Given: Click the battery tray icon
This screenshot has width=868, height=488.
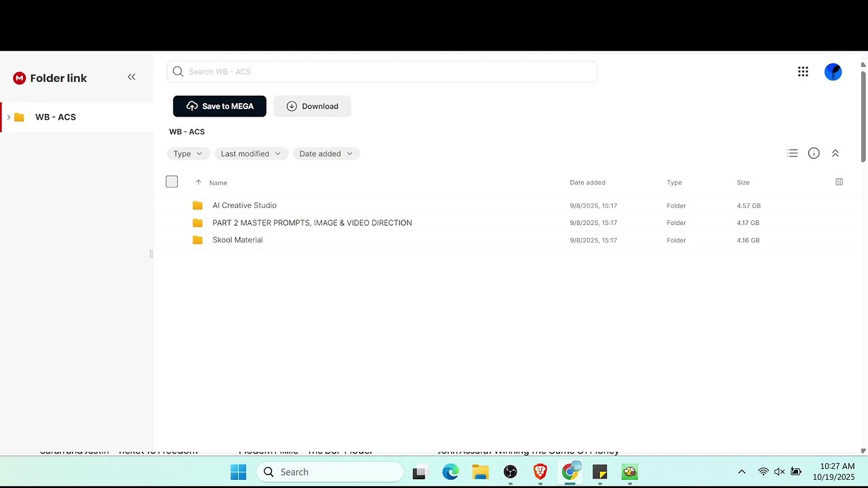Looking at the screenshot, I should point(796,472).
